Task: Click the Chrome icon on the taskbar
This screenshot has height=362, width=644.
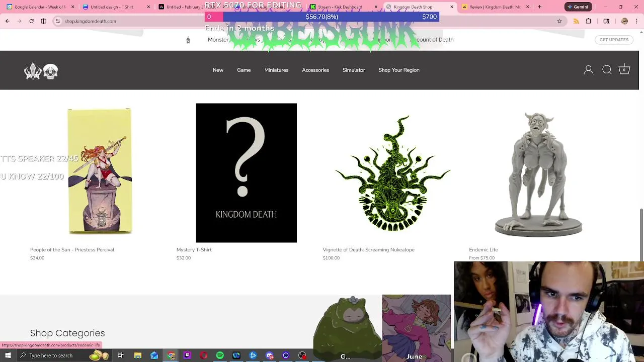Action: coord(171,355)
